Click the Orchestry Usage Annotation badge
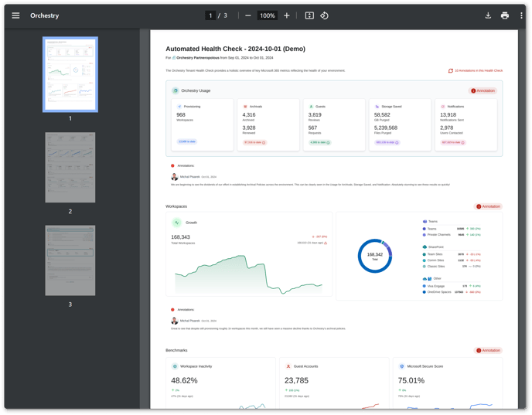 coord(483,90)
